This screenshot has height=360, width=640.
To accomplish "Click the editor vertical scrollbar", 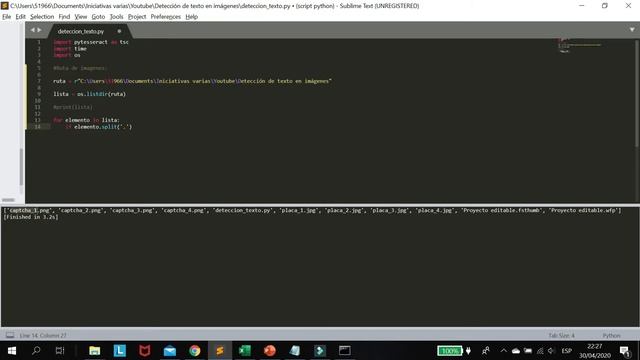I will 637,93.
